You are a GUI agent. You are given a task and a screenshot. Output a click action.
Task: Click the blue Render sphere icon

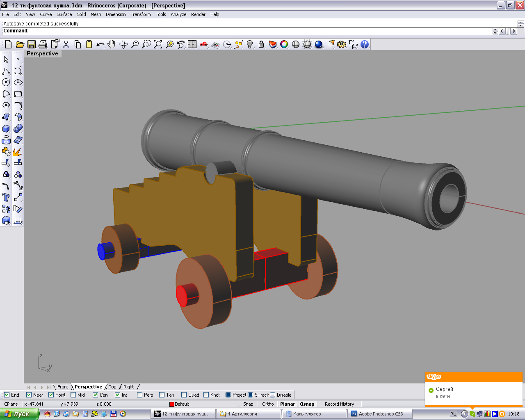[x=319, y=44]
